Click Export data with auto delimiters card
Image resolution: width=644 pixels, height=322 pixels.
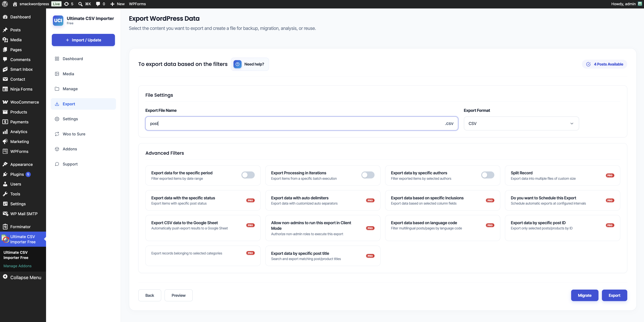tap(323, 200)
